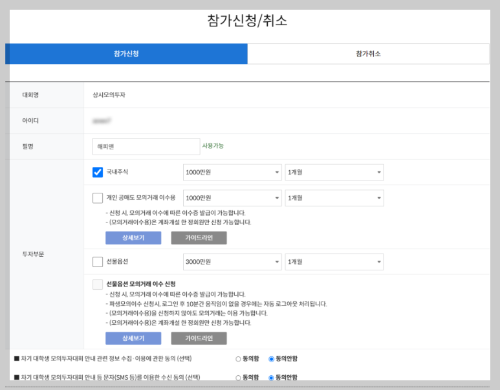This screenshot has width=500, height=390.
Task: Click the 사용가능 availability text
Action: tap(213, 146)
